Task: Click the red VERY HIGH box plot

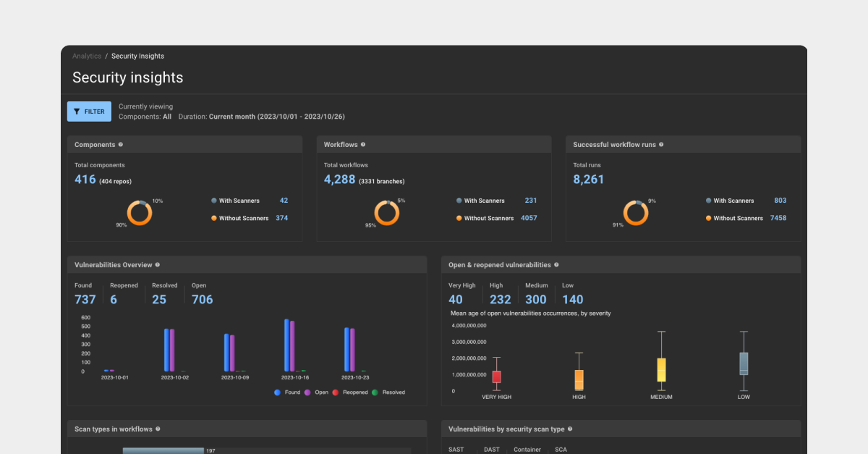Action: coord(496,377)
